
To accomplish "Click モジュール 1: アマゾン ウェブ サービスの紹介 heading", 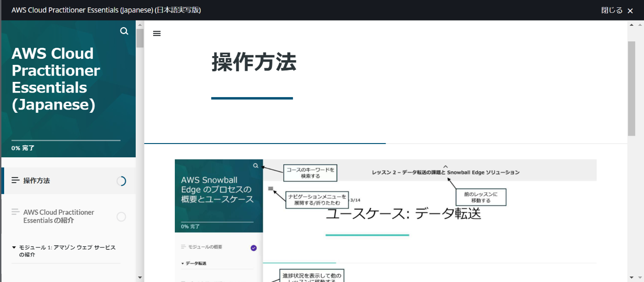I will tap(67, 251).
